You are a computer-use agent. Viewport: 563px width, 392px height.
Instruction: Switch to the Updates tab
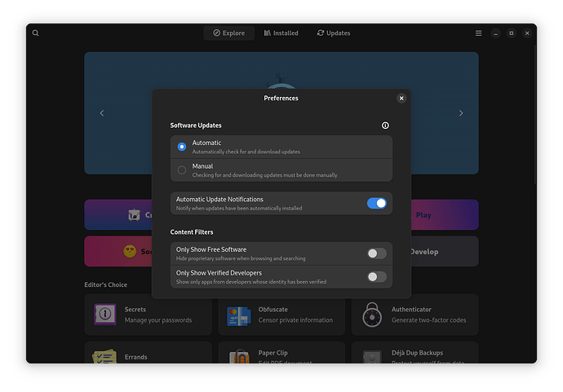pos(334,33)
